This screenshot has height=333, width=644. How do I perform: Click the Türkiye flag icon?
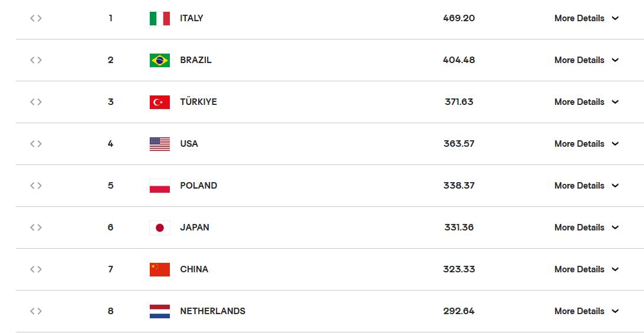click(x=160, y=102)
